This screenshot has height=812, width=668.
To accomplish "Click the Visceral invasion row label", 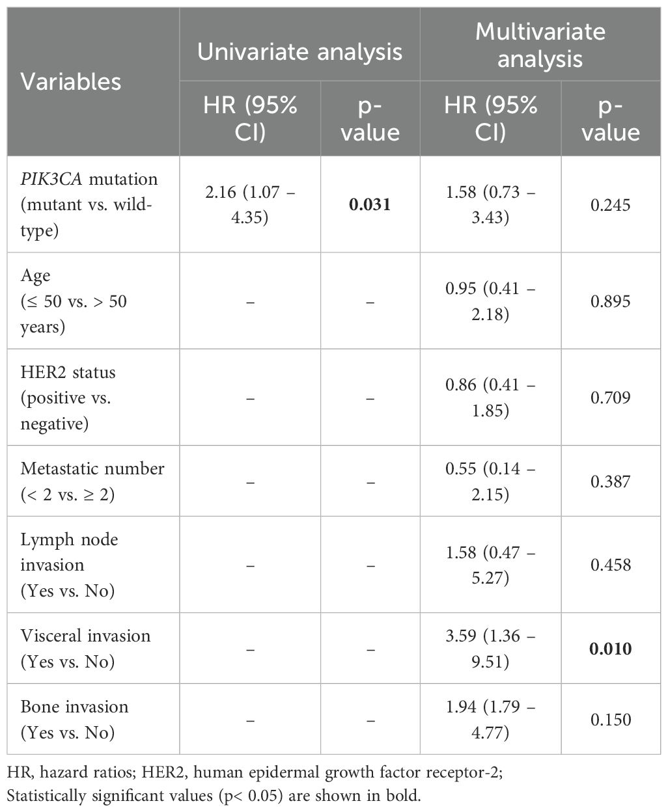I will point(85,648).
